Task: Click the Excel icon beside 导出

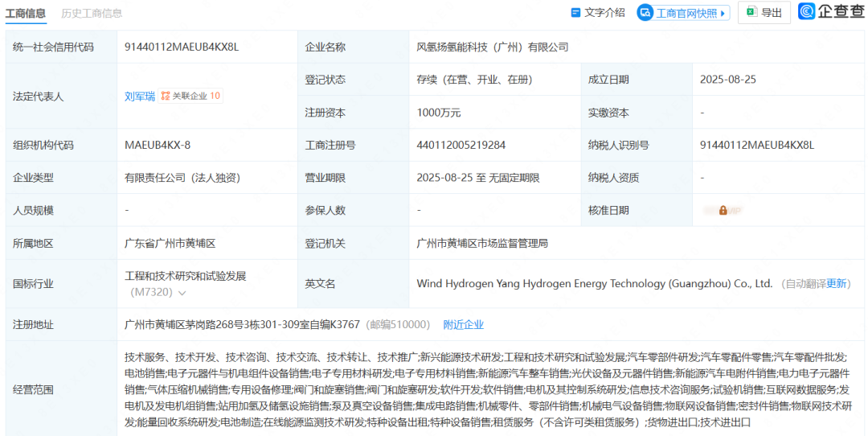Action: (x=750, y=13)
